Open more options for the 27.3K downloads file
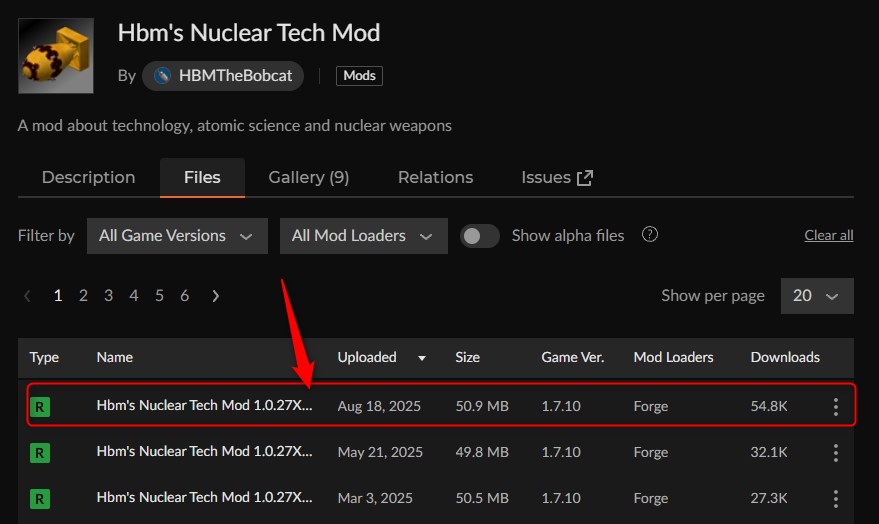 (x=835, y=499)
